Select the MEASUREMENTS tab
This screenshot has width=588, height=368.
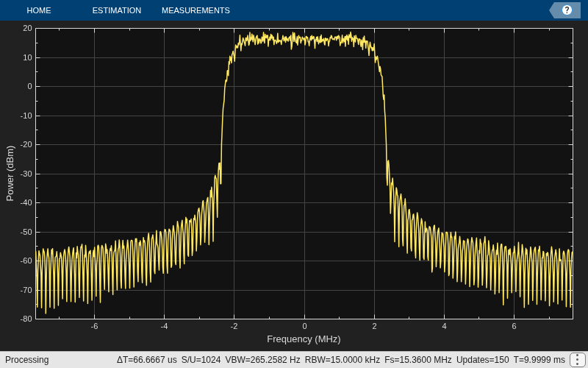[196, 10]
